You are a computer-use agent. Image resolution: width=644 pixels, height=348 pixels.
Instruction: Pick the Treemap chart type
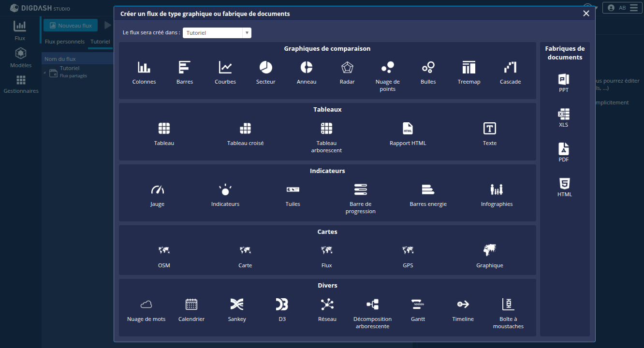[x=469, y=68]
